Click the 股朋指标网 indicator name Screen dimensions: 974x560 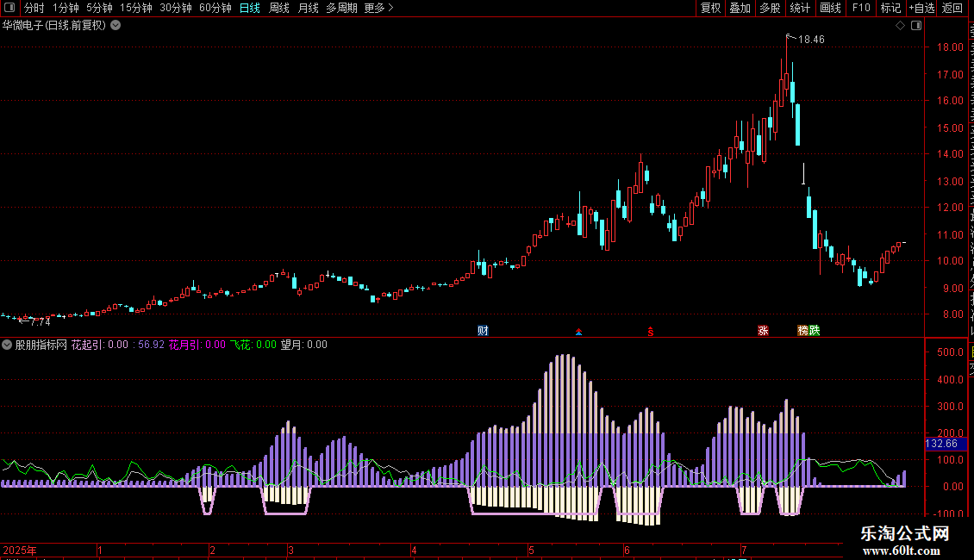[x=41, y=345]
